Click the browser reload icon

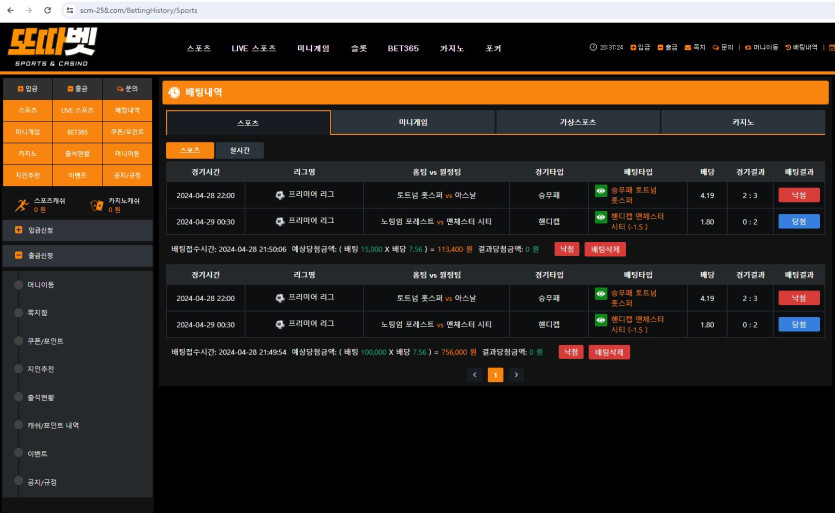49,9
